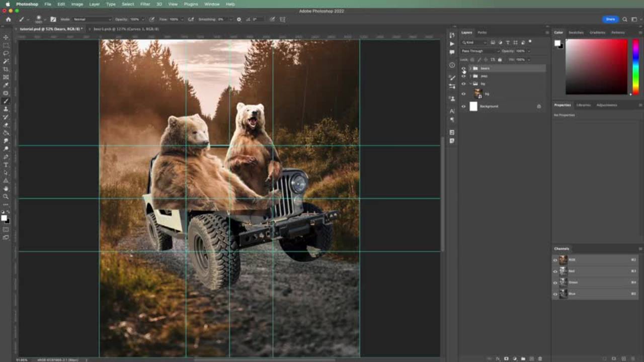Viewport: 644px width, 362px height.
Task: Click the Home icon in options bar
Action: click(8, 19)
